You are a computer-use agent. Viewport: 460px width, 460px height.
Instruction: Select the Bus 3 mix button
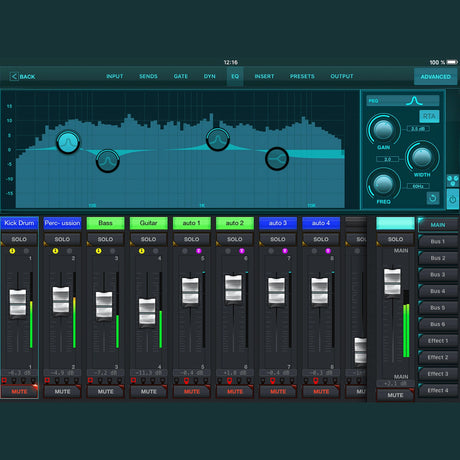(438, 275)
